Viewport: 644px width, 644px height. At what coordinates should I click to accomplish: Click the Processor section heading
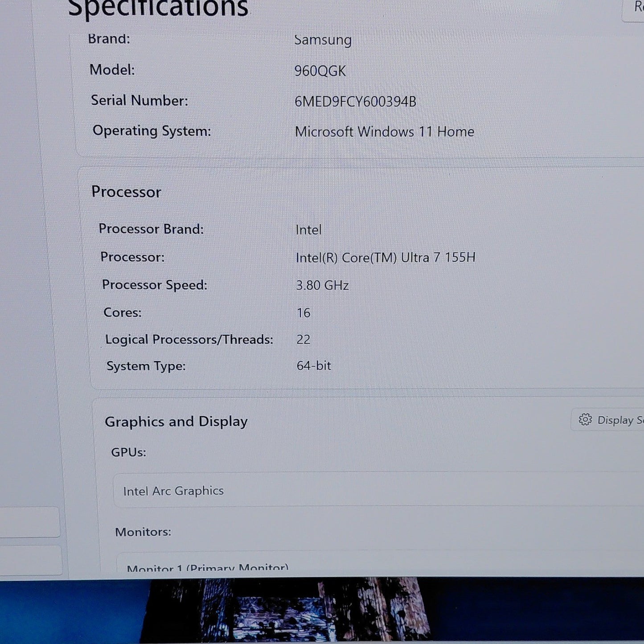click(x=126, y=192)
